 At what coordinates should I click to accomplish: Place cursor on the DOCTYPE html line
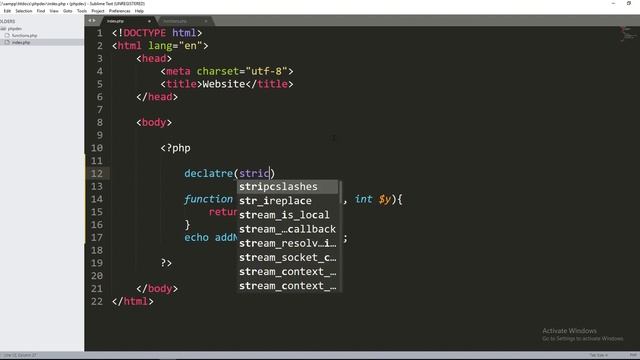click(157, 33)
